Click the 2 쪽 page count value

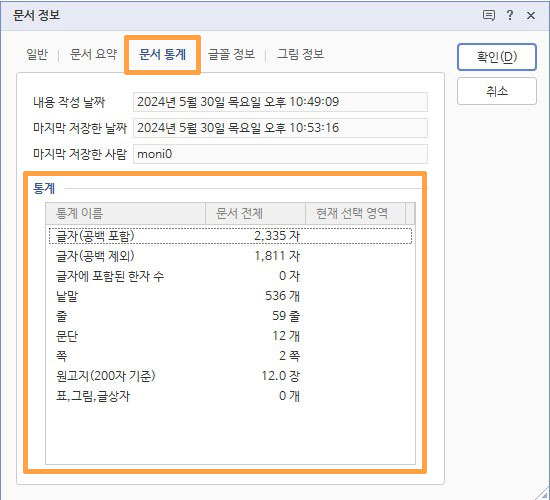(289, 356)
